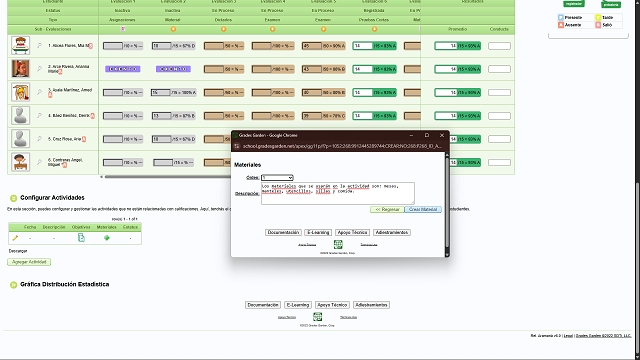Click the 'Agregar Actividad' button

coord(29,262)
